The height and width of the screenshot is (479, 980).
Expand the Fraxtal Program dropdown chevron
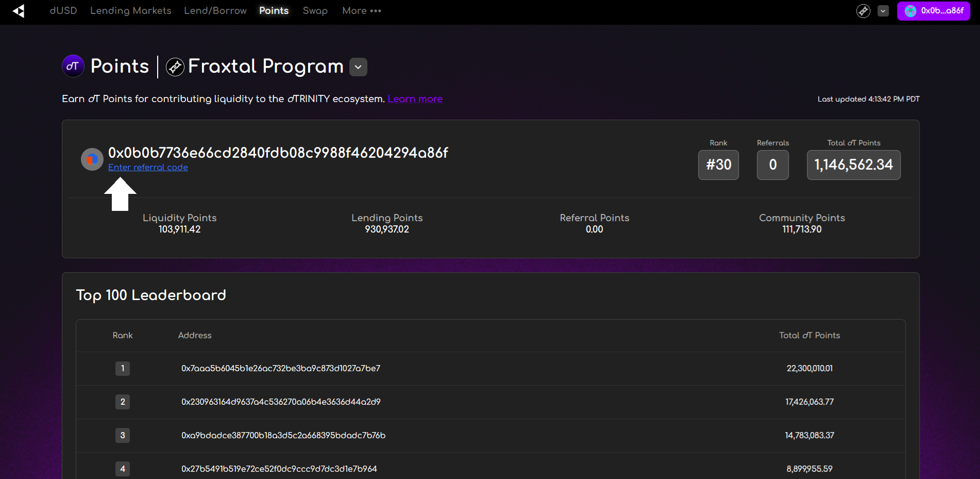coord(358,67)
